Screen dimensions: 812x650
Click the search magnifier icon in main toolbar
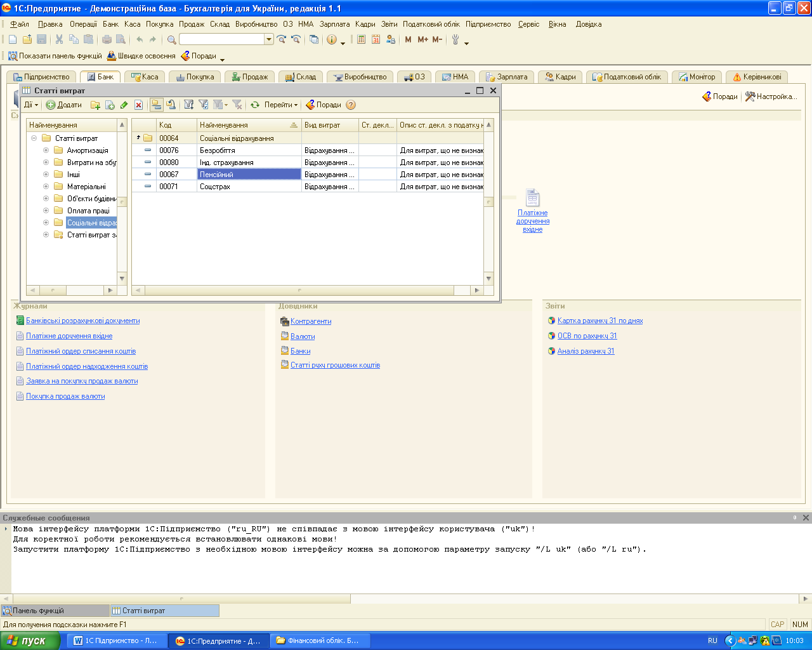coord(171,39)
